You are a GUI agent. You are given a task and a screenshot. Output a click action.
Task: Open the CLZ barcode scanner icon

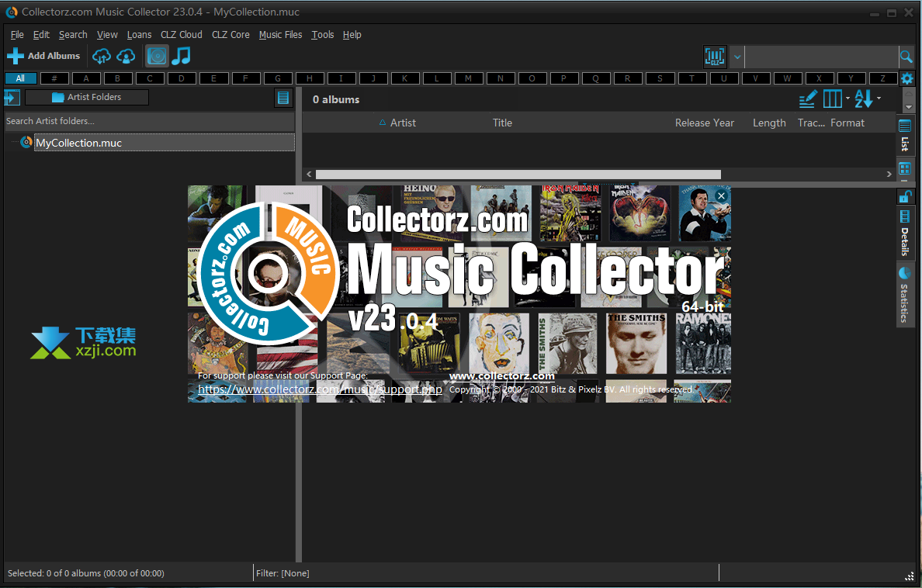[715, 57]
